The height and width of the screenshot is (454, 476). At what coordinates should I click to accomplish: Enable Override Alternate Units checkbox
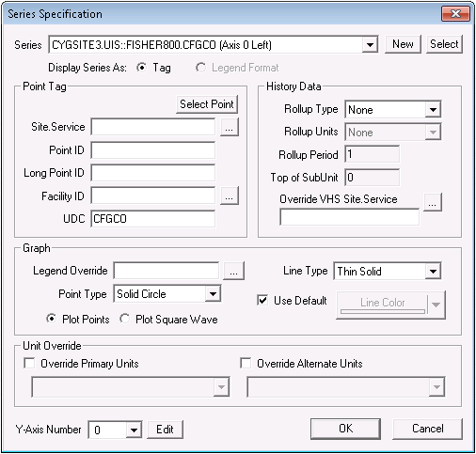(x=246, y=364)
